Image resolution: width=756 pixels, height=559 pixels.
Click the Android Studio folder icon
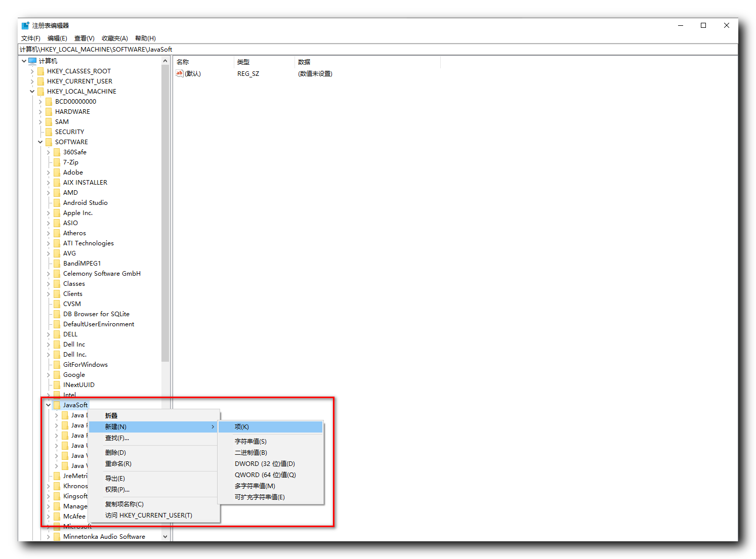pos(57,202)
